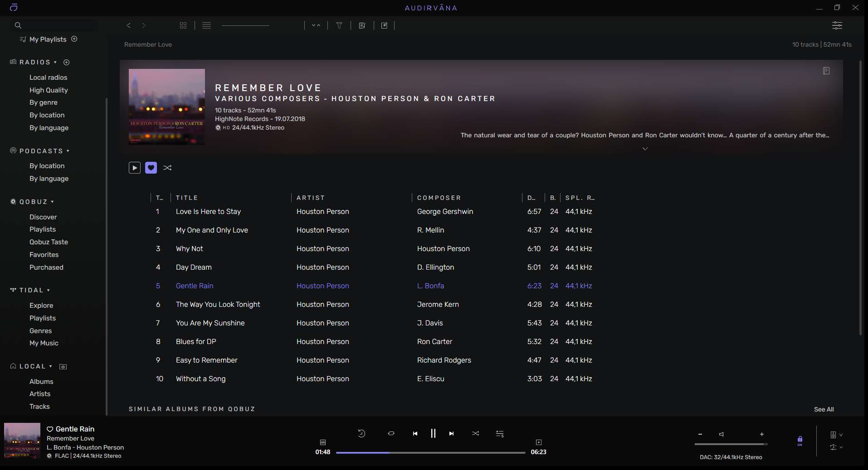Screen dimensions: 868x470
Task: Open the album booklet icon
Action: [826, 71]
